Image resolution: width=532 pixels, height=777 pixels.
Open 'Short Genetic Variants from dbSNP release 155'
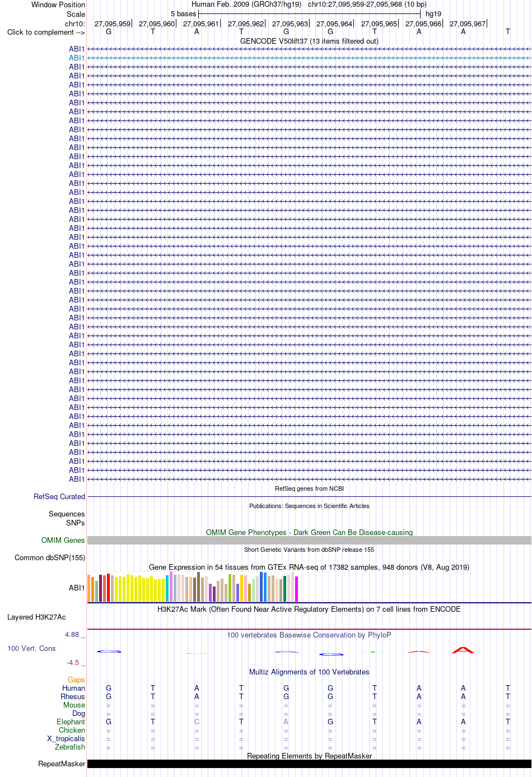309,550
